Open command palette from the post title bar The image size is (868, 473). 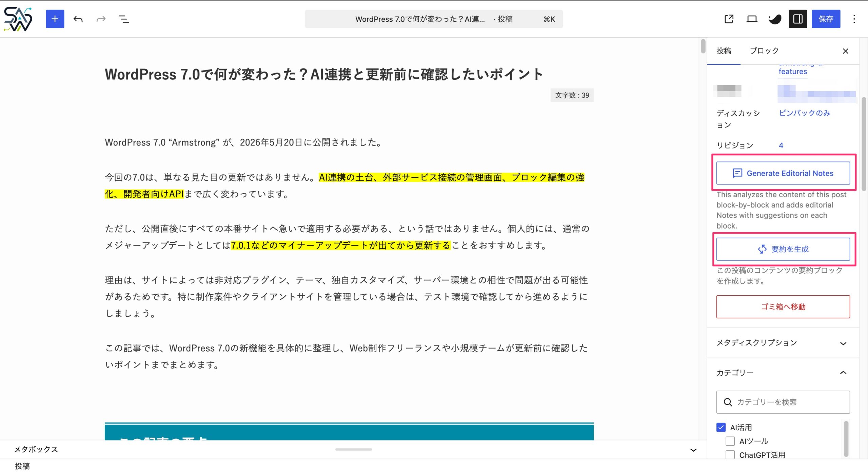point(434,19)
